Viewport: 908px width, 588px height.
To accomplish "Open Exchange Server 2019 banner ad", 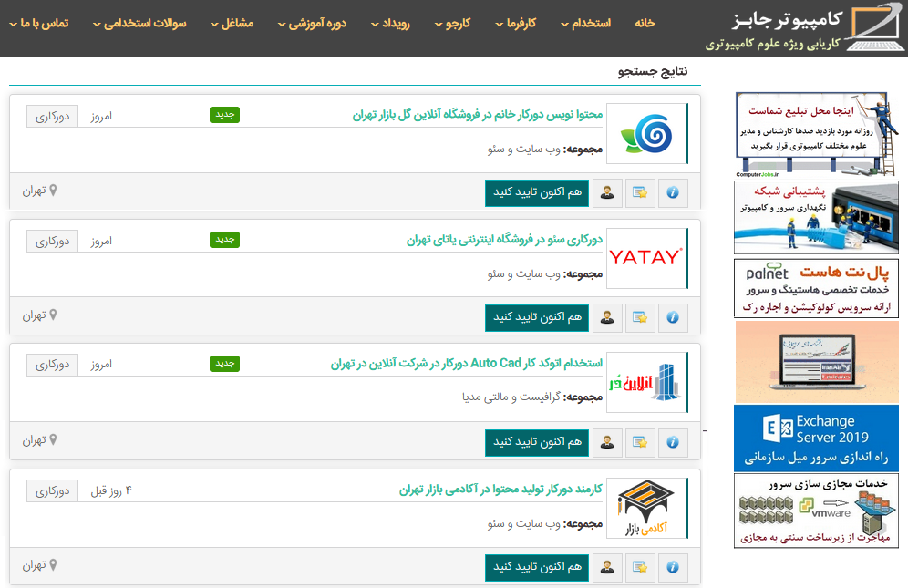I will point(816,438).
